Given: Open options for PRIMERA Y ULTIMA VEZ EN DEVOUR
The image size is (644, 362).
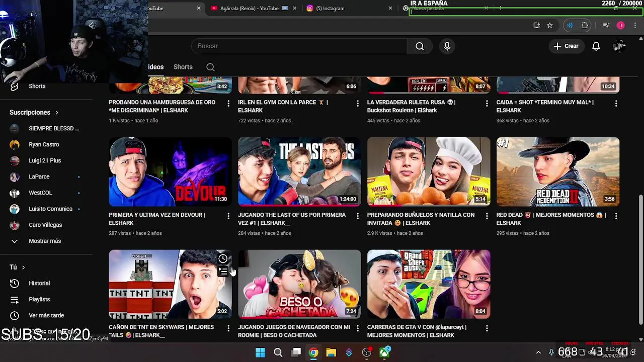Looking at the screenshot, I should [x=228, y=216].
